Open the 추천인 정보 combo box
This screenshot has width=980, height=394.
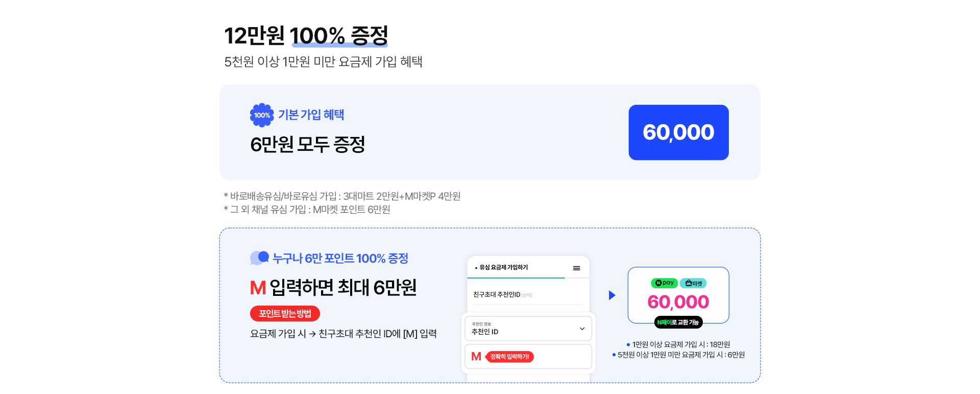(528, 329)
